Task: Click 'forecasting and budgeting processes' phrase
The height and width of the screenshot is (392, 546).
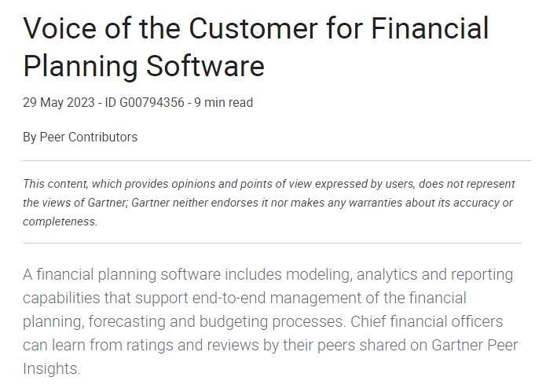Action: click(x=217, y=322)
